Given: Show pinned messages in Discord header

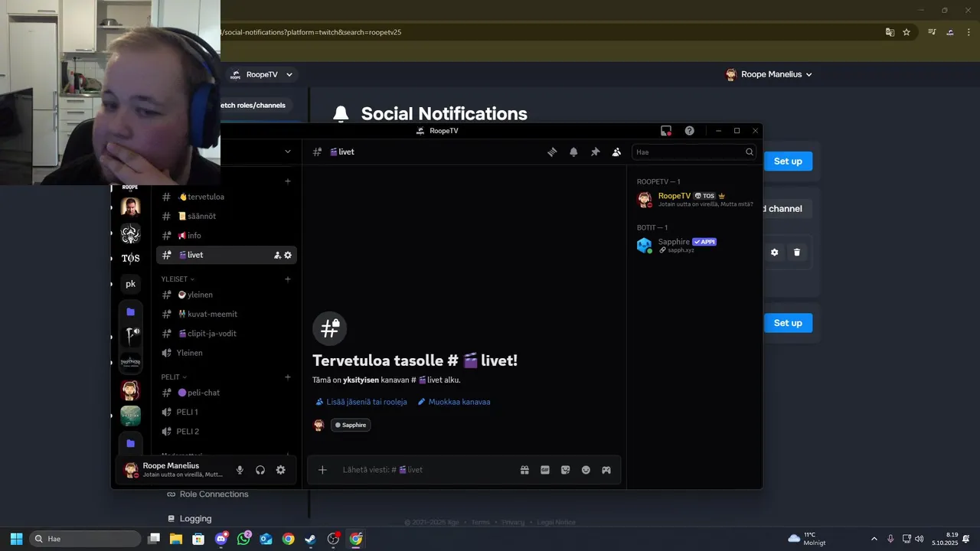Looking at the screenshot, I should tap(595, 152).
